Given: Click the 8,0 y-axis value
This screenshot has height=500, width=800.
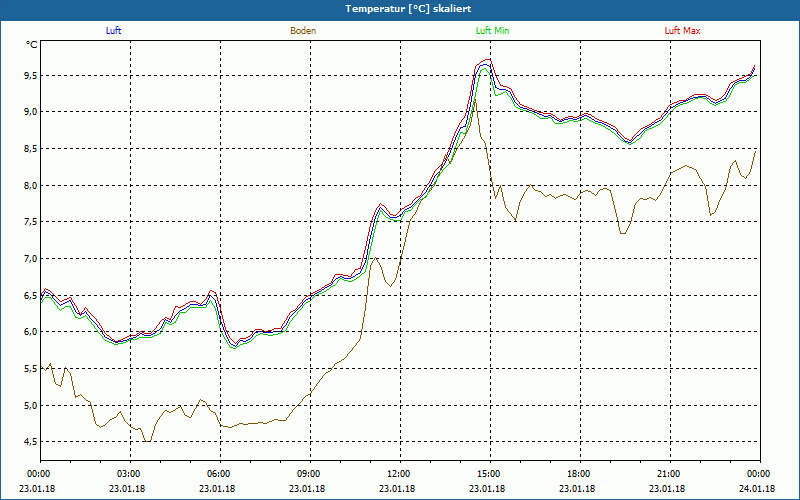Looking at the screenshot, I should point(31,185).
